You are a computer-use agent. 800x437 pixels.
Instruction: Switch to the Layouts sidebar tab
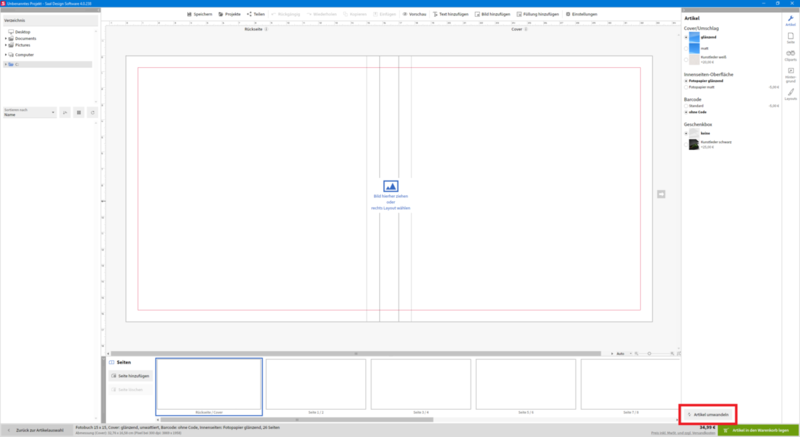click(790, 95)
